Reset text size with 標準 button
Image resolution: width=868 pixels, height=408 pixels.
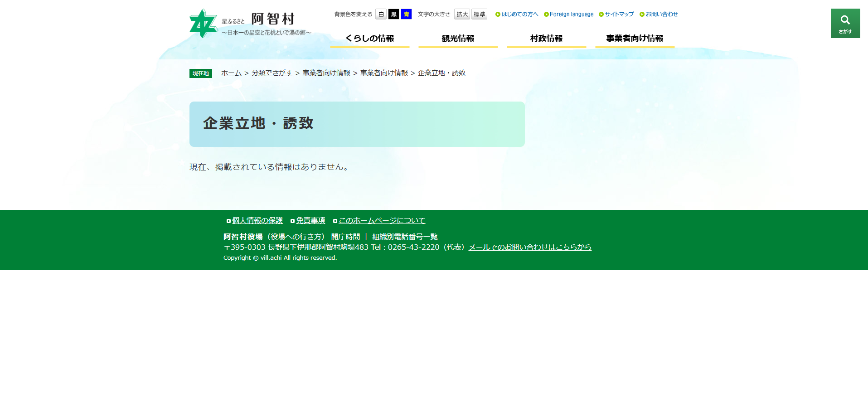(x=479, y=14)
